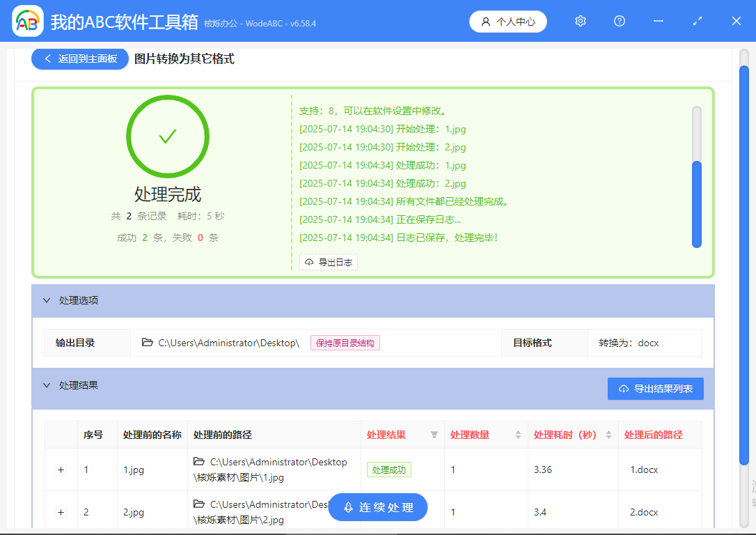756x535 pixels.
Task: Toggle the 保持原目录结构 option
Action: coord(345,343)
